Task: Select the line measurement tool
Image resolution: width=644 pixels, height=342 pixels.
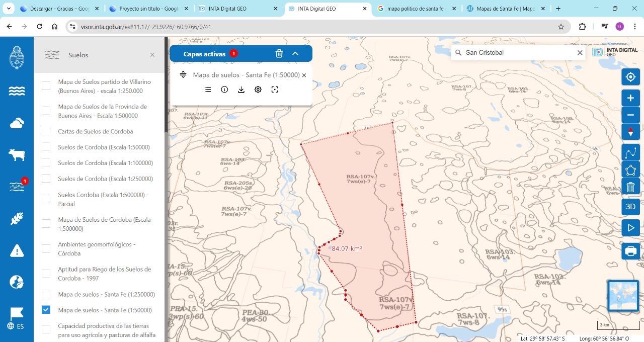Action: click(x=630, y=153)
